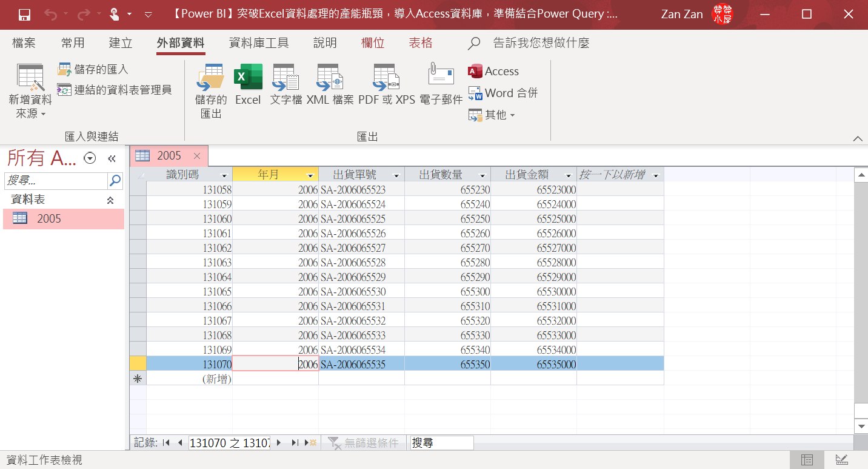Click the navigation pane 搜尋 field
This screenshot has width=868, height=469.
(x=56, y=181)
